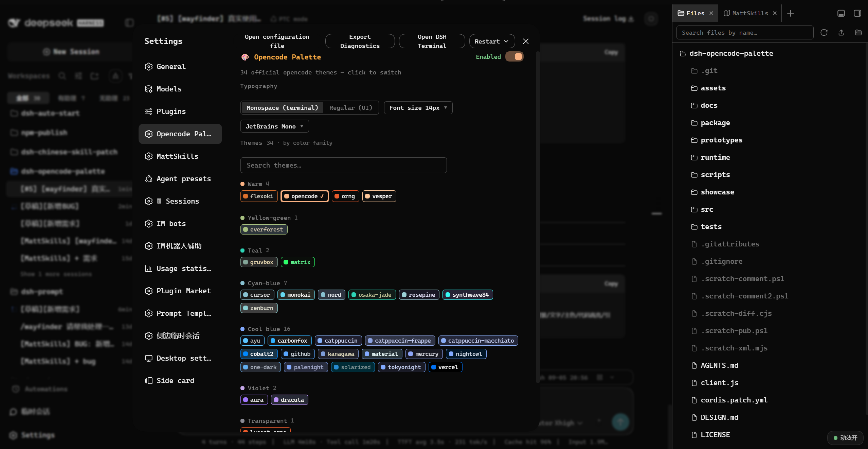Select the dracula theme swatch
Screen dimensions: 868x449
[289, 400]
